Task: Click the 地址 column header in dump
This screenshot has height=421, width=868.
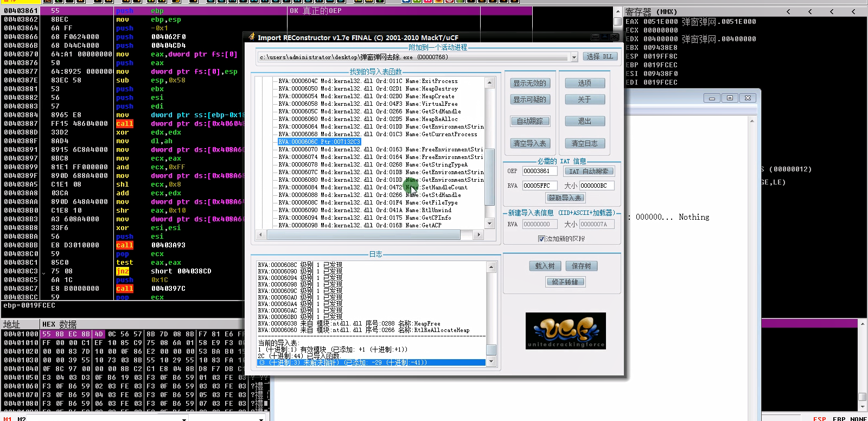Action: tap(11, 324)
